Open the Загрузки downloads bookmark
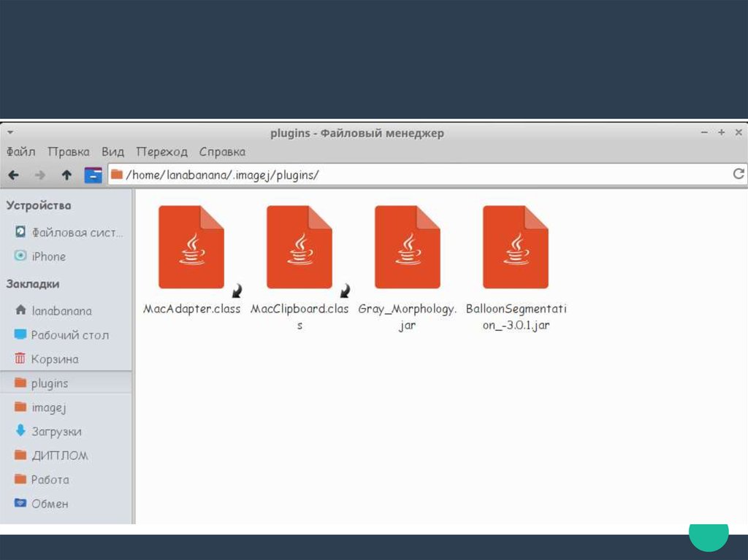This screenshot has height=560, width=748. [x=56, y=431]
